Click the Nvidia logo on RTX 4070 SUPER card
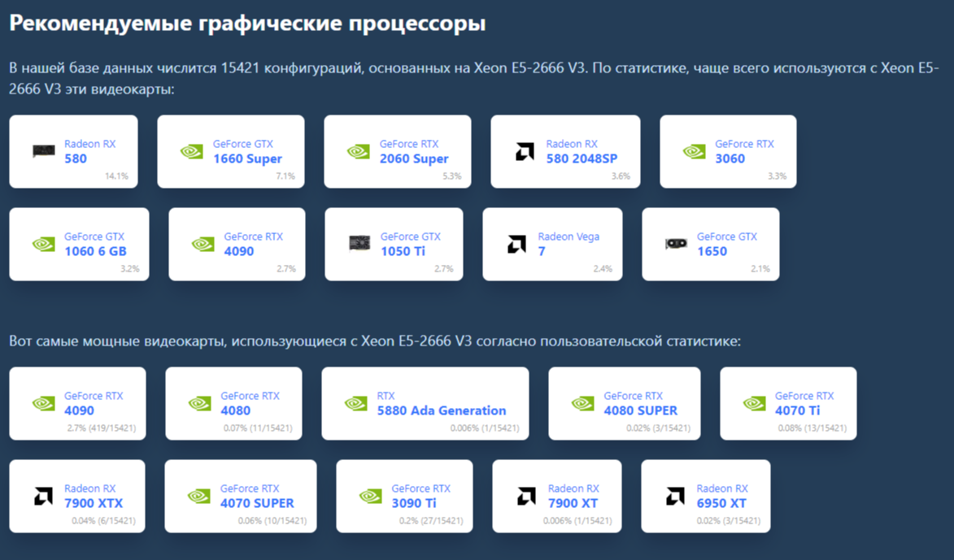The width and height of the screenshot is (954, 560). click(199, 496)
